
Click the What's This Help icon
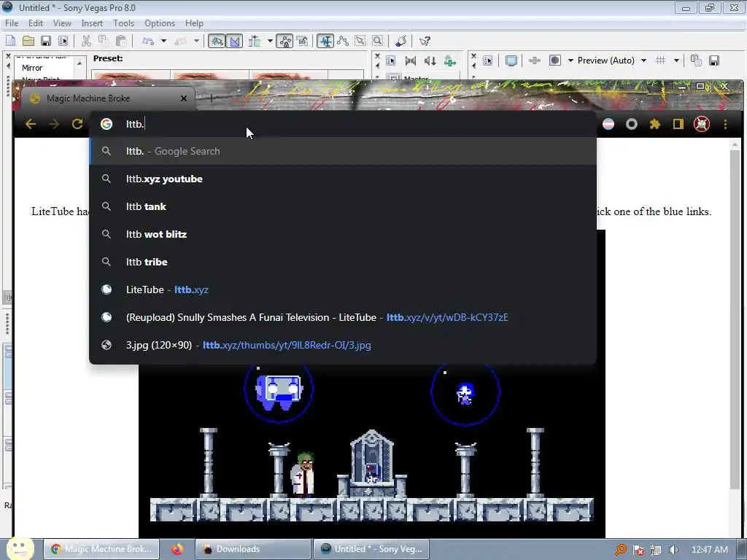coord(425,41)
